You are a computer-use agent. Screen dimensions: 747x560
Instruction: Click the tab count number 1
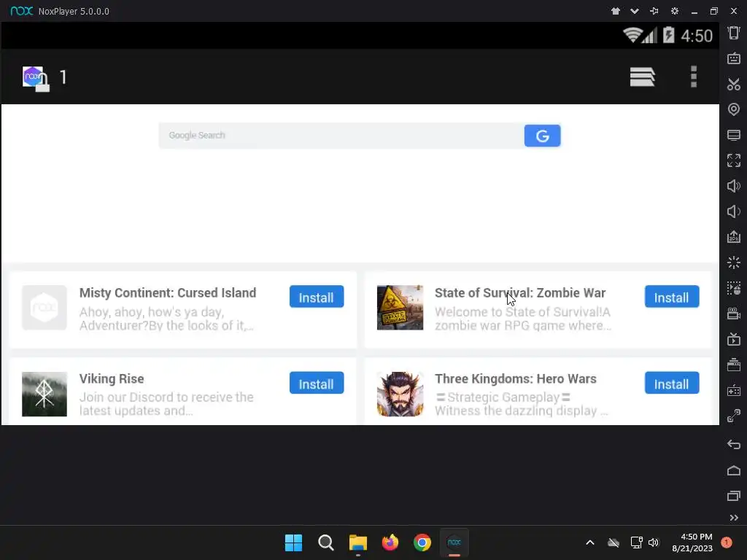pos(63,77)
